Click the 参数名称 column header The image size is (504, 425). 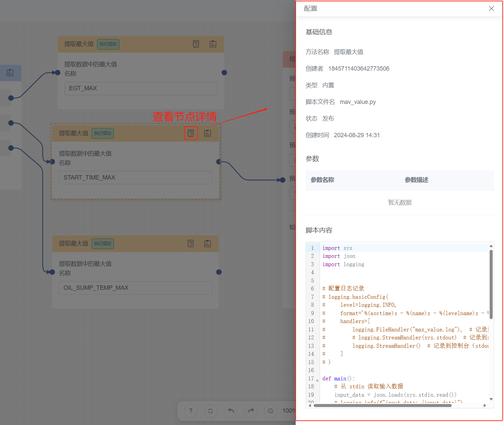pyautogui.click(x=322, y=180)
